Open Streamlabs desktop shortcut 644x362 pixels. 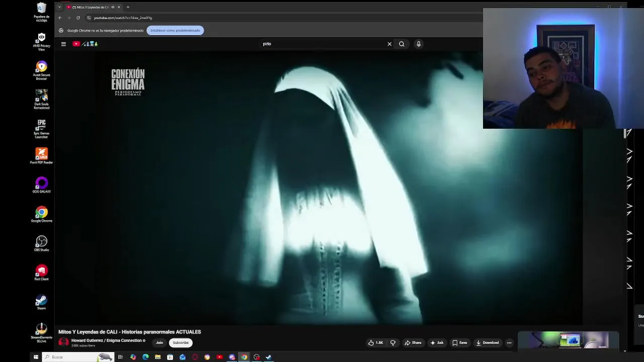pos(41,333)
